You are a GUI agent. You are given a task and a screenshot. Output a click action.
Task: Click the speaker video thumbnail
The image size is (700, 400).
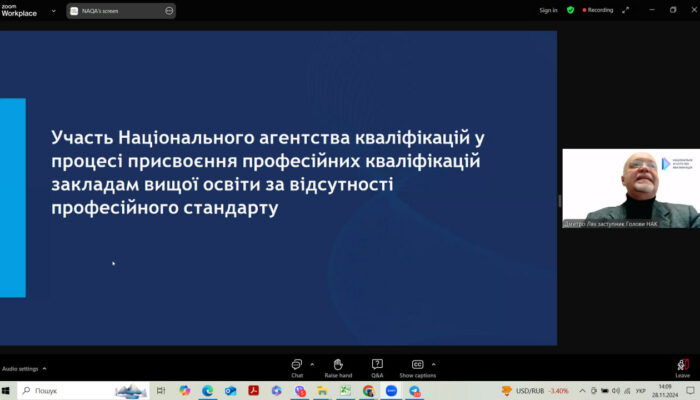tap(628, 190)
